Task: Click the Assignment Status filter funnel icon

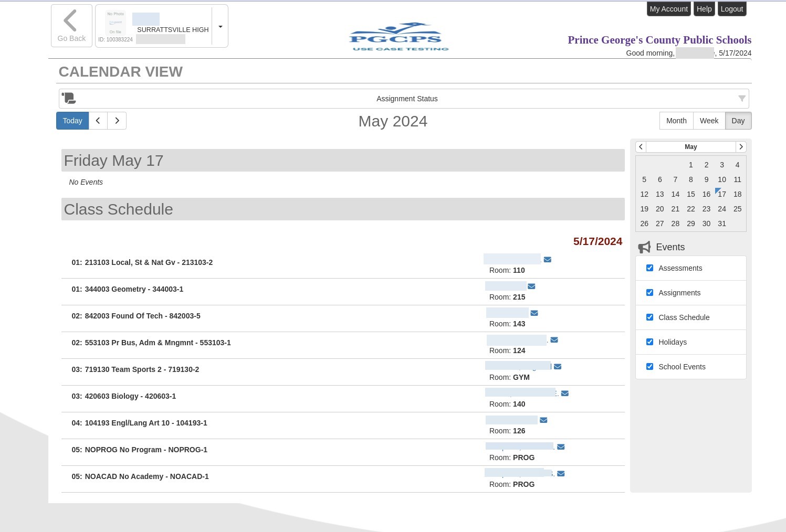Action: tap(741, 99)
